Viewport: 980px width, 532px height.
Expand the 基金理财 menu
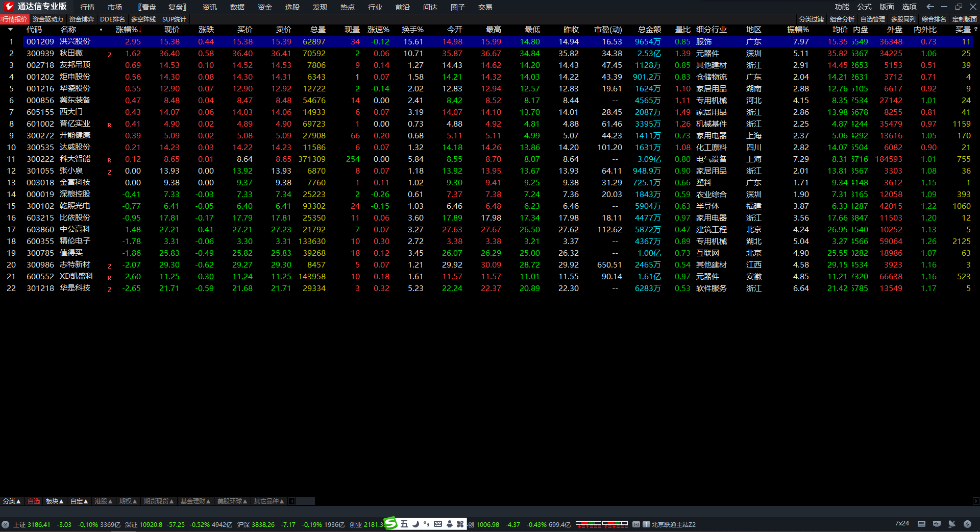[195, 501]
